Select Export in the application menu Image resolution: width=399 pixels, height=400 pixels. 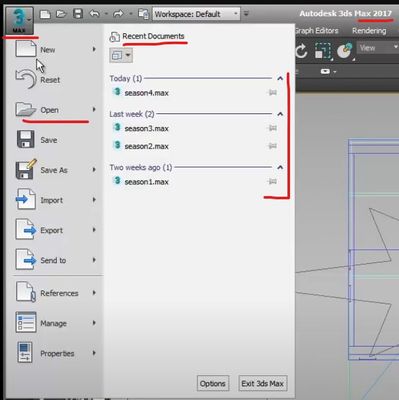tap(56, 230)
